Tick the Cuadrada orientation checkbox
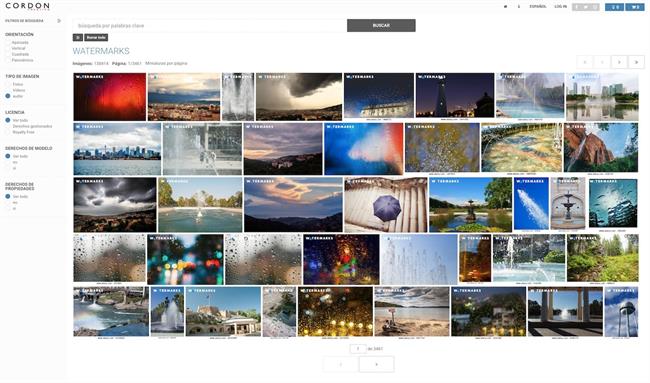Viewport: 650px width, 383px height. click(8, 54)
